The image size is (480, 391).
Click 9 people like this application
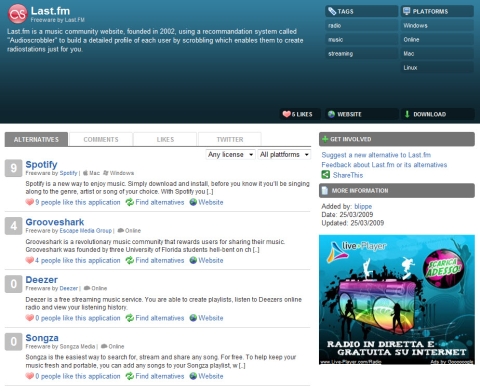click(78, 202)
